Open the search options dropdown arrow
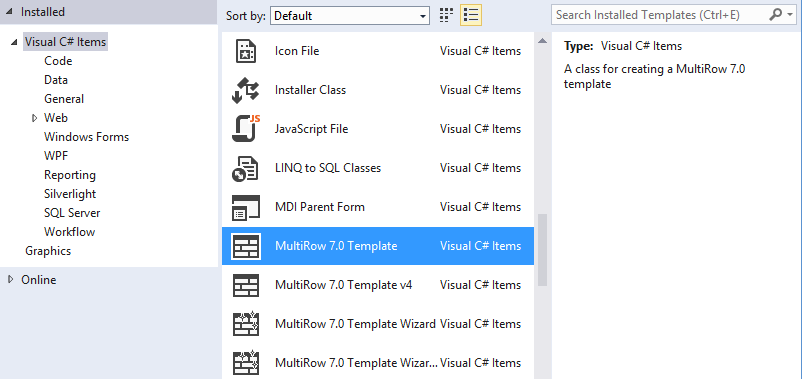802x379 pixels. [790, 15]
